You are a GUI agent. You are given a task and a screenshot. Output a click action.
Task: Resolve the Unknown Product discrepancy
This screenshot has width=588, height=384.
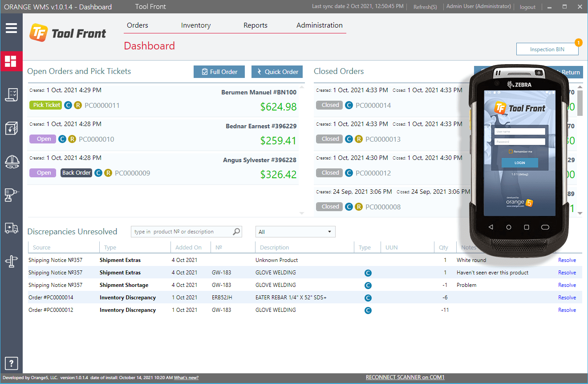pyautogui.click(x=567, y=260)
